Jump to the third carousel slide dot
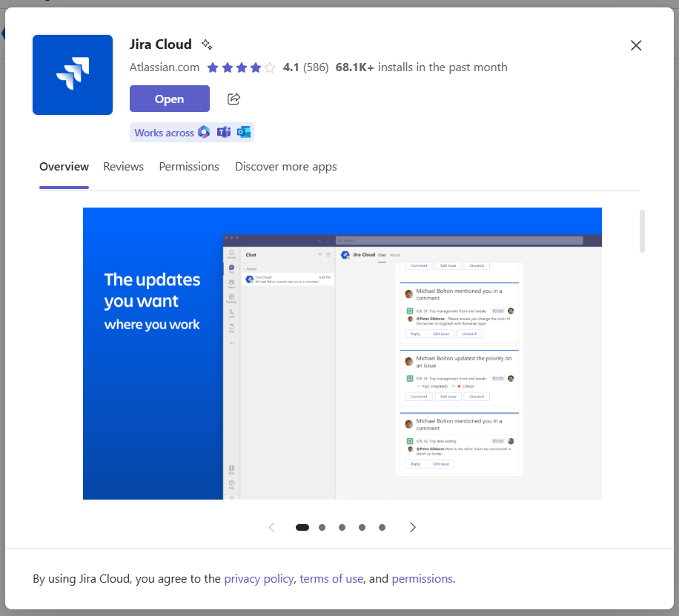The height and width of the screenshot is (616, 679). [342, 527]
